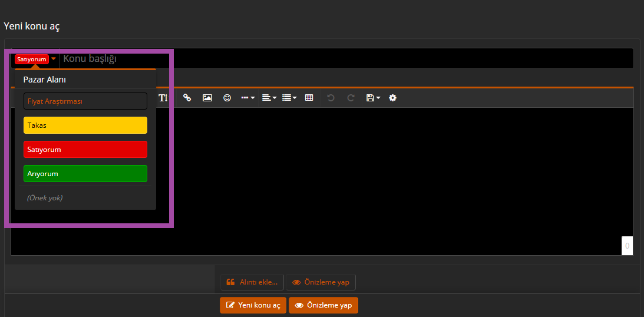The image size is (644, 317).
Task: Insert an image using the picture icon
Action: coord(207,98)
